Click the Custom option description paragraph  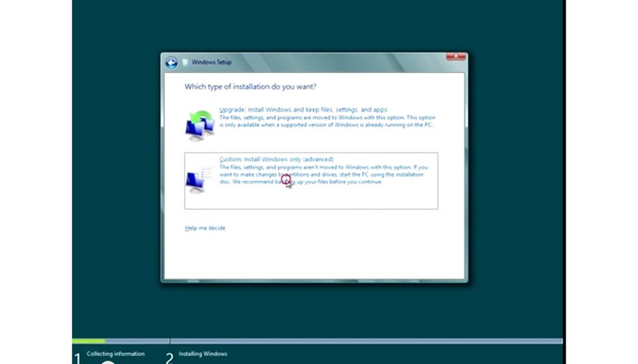(324, 174)
